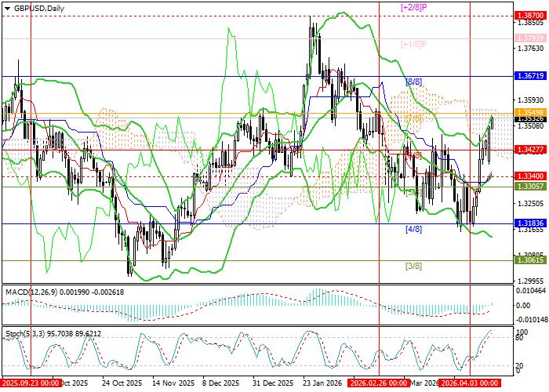The image size is (549, 392).
Task: Click the blue 1.31836 price label
Action: 530,223
